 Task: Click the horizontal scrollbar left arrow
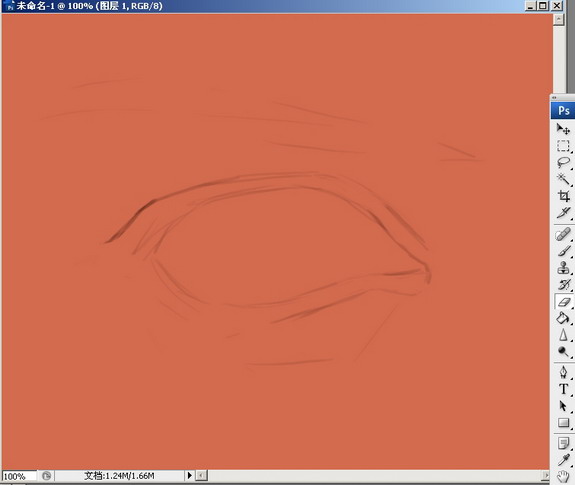pos(201,475)
